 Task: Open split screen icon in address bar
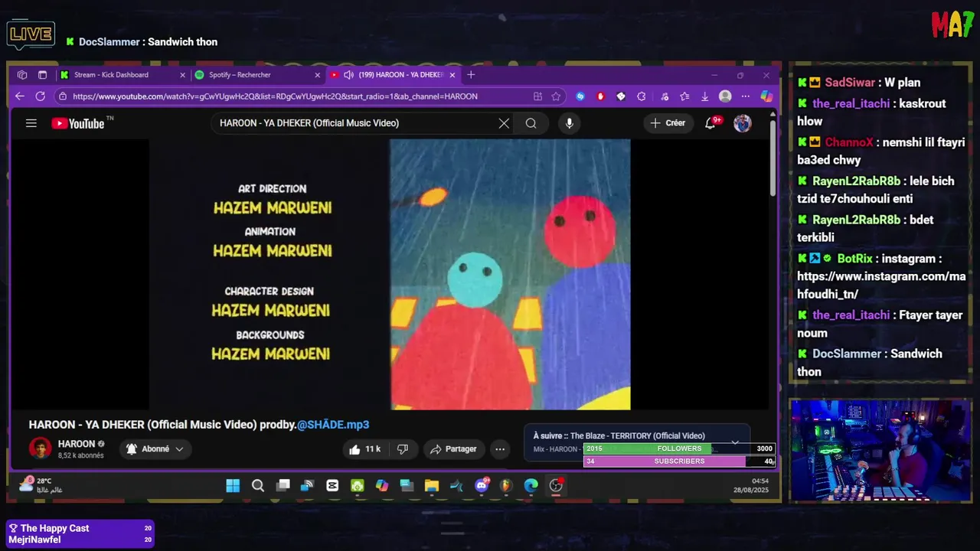coord(537,96)
